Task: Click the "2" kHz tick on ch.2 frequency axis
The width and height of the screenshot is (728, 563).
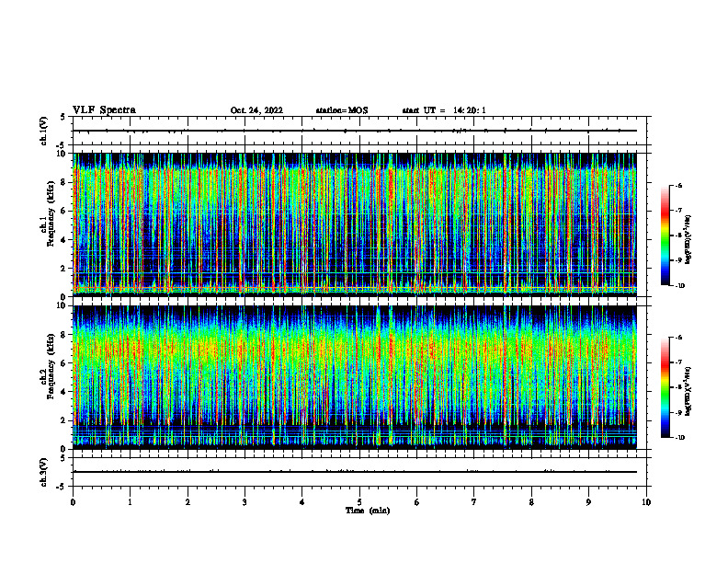Action: 63,420
